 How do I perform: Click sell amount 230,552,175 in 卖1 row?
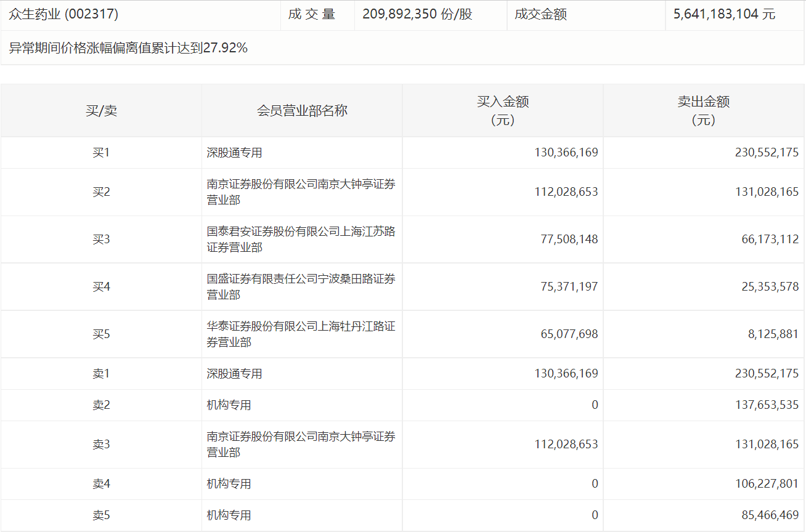(x=767, y=374)
